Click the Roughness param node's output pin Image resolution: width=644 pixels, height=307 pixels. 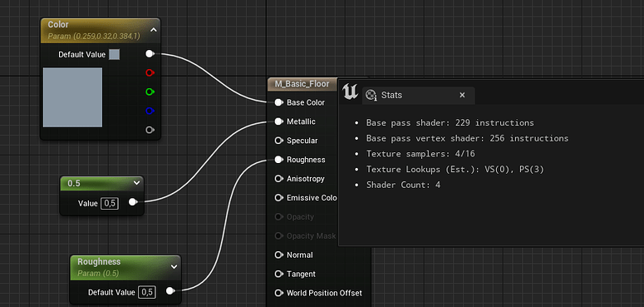click(170, 291)
